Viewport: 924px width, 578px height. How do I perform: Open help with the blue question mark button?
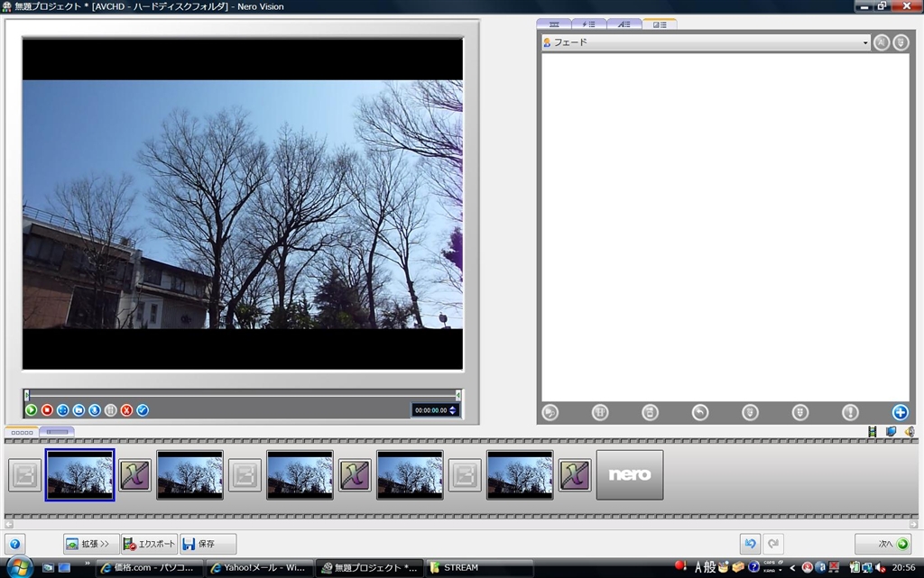15,544
